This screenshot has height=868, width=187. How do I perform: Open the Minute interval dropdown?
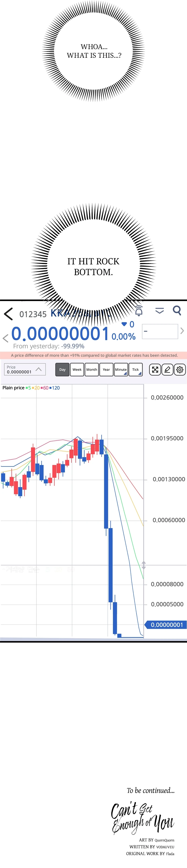click(121, 369)
